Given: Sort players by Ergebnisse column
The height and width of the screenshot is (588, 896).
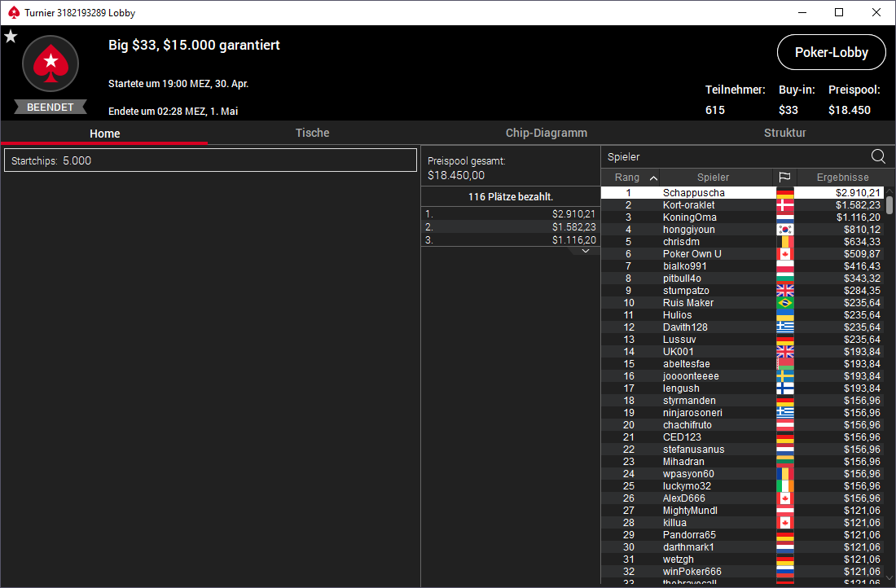Looking at the screenshot, I should [842, 178].
